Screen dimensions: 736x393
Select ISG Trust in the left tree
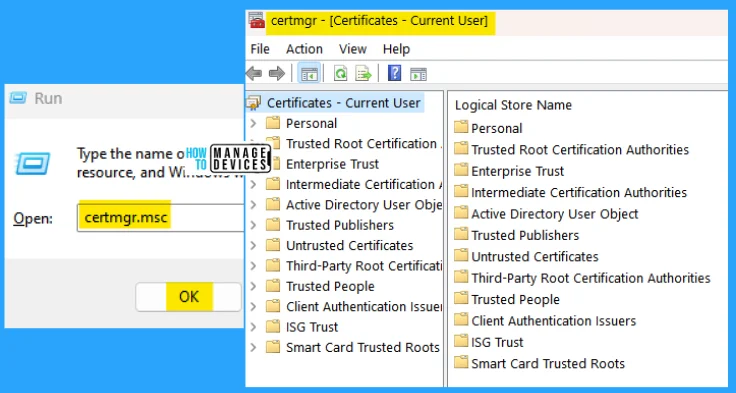(312, 327)
